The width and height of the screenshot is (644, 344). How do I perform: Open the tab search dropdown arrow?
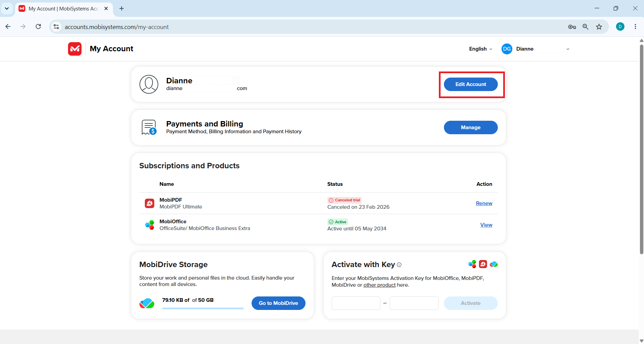coord(7,8)
